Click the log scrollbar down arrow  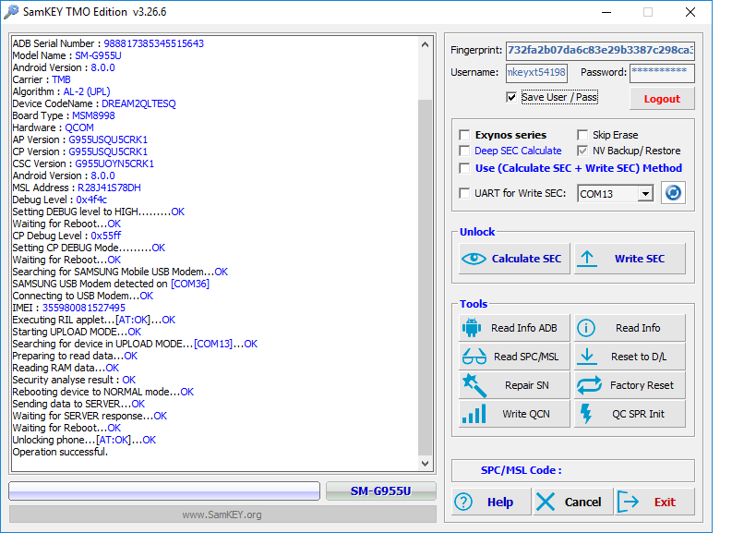coord(425,464)
